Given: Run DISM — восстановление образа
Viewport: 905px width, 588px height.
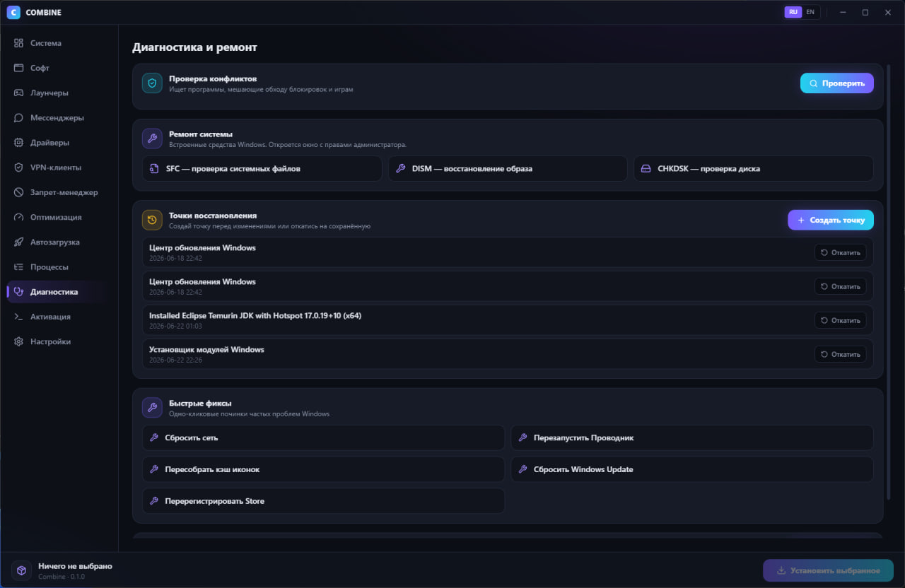Looking at the screenshot, I should pos(508,169).
